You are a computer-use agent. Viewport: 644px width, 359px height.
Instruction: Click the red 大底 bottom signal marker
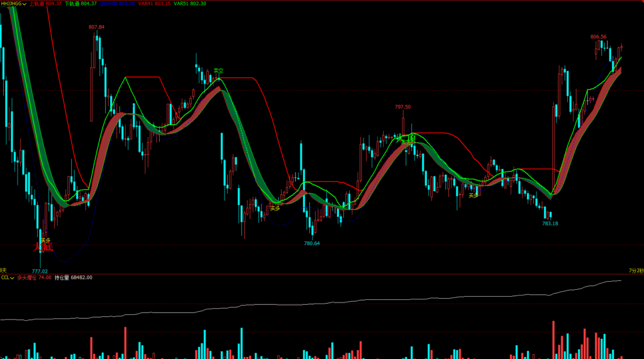pos(43,248)
